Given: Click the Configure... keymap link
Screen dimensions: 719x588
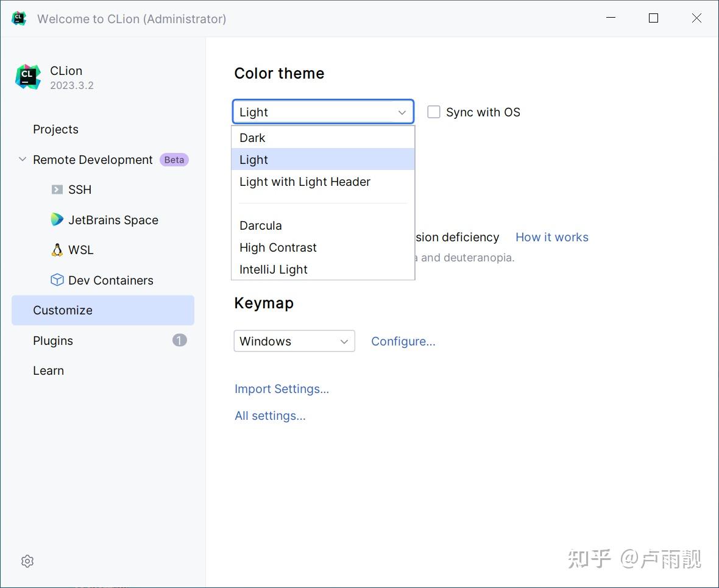Looking at the screenshot, I should 403,341.
